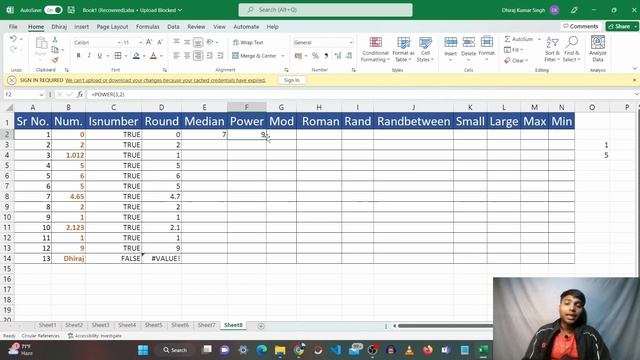Switch to the Page Layout tab

click(x=112, y=27)
